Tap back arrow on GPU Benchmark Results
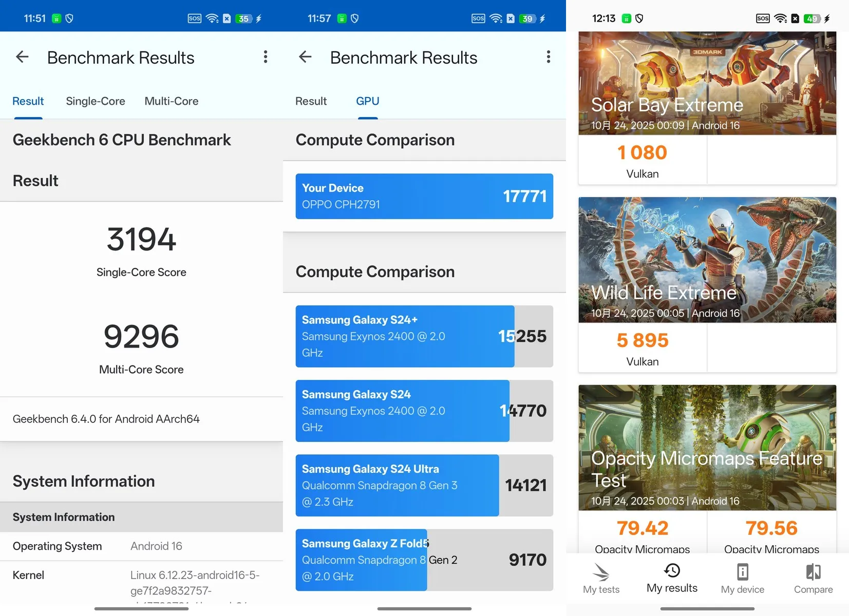Viewport: 849px width, 616px height. coord(305,57)
